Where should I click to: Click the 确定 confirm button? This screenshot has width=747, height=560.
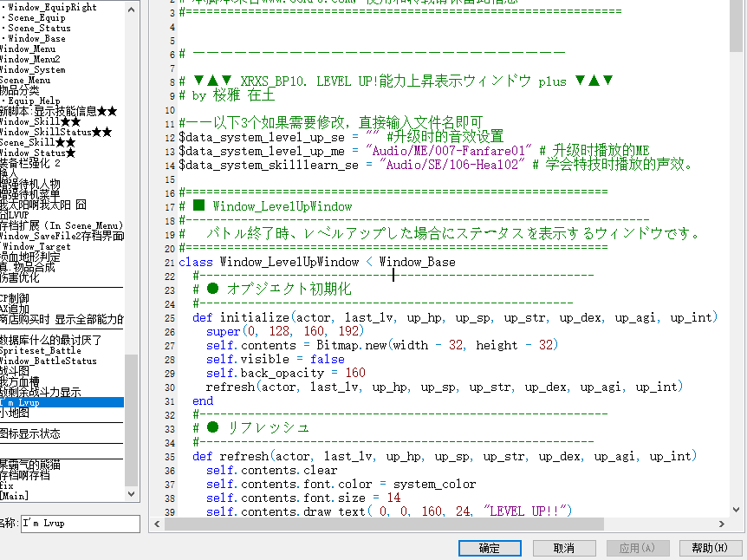(490, 548)
